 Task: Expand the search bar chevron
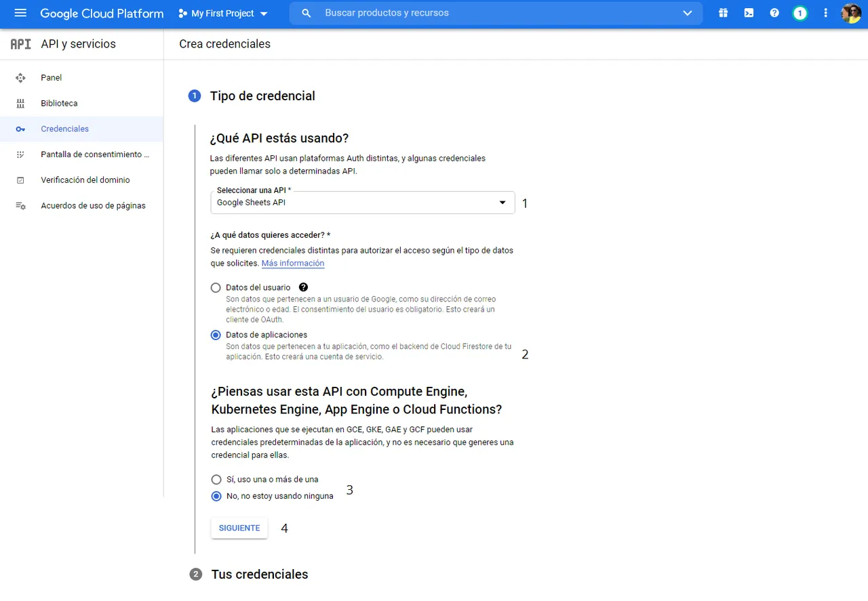[688, 14]
